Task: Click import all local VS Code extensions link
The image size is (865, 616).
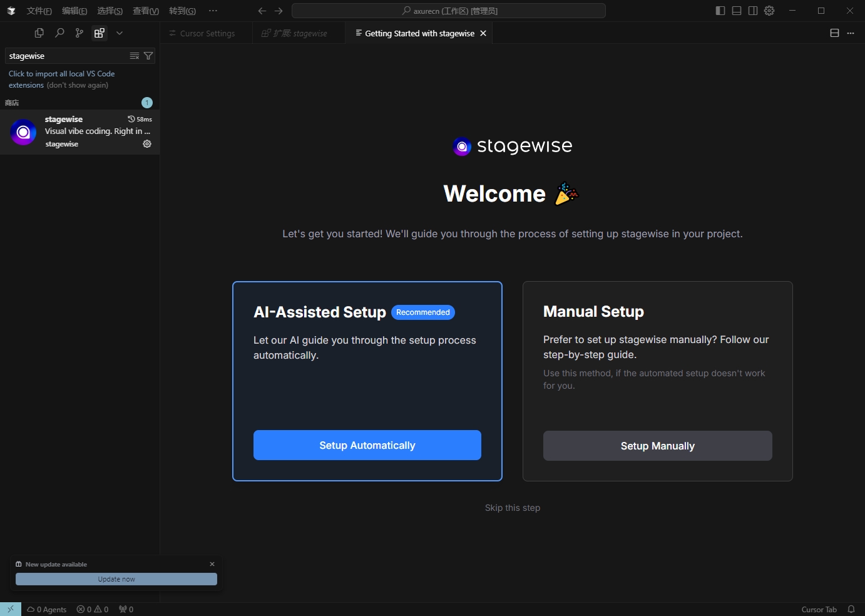Action: tap(61, 79)
